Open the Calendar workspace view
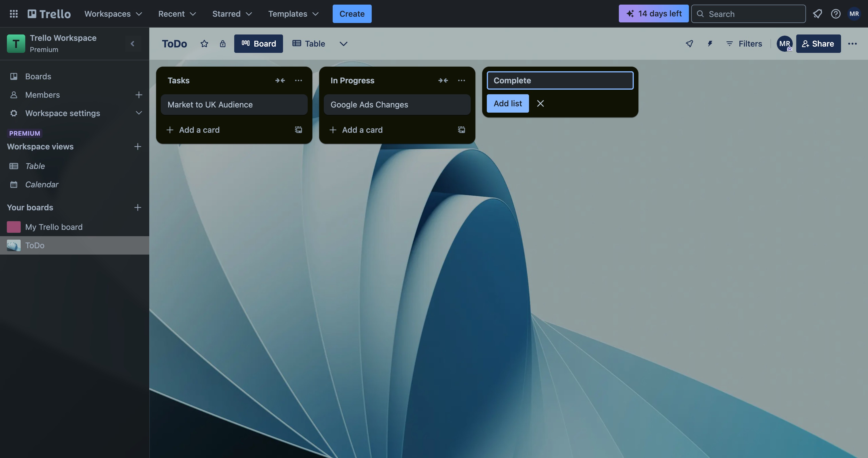The width and height of the screenshot is (868, 458). pos(74,184)
